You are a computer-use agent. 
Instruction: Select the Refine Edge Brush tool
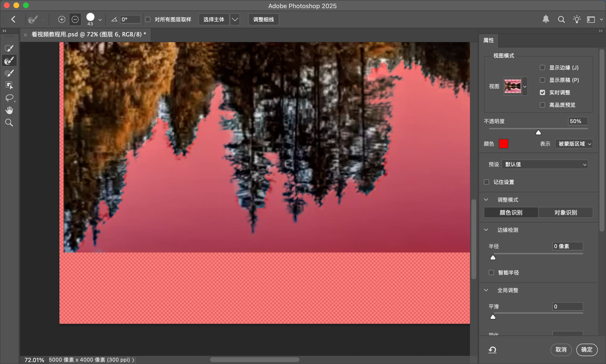(x=9, y=61)
